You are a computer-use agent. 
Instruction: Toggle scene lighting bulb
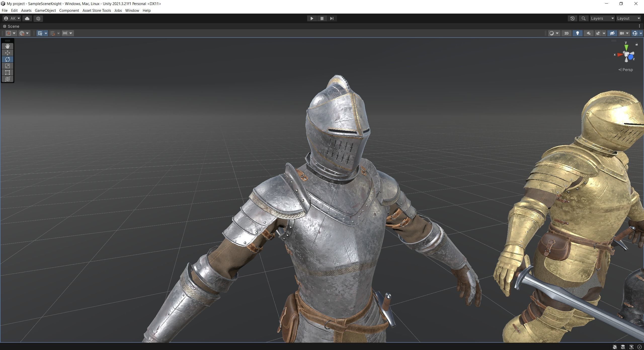pos(577,33)
